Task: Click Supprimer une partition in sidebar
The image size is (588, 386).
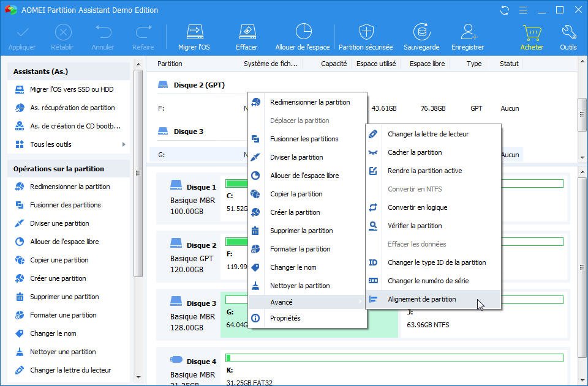Action: [x=69, y=297]
